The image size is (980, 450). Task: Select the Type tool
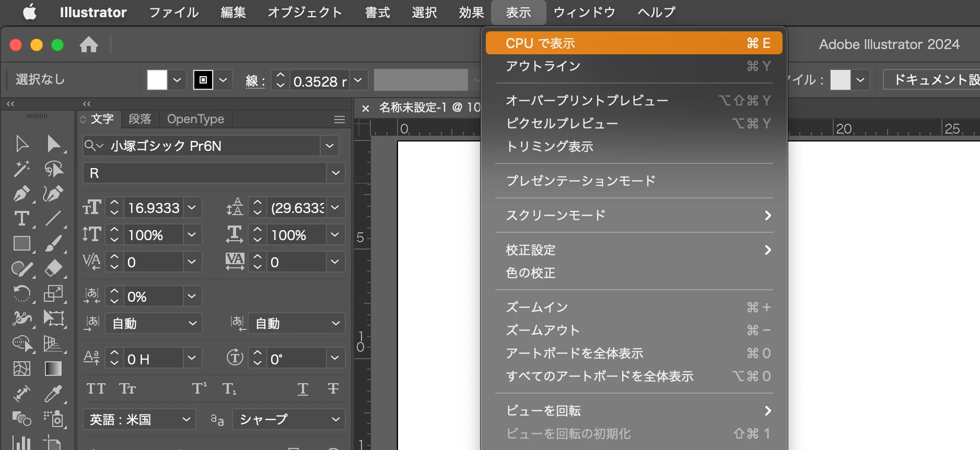(22, 218)
